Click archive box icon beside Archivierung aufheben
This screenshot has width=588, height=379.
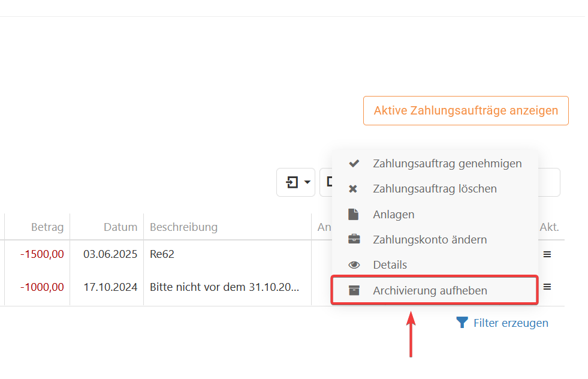(x=354, y=290)
